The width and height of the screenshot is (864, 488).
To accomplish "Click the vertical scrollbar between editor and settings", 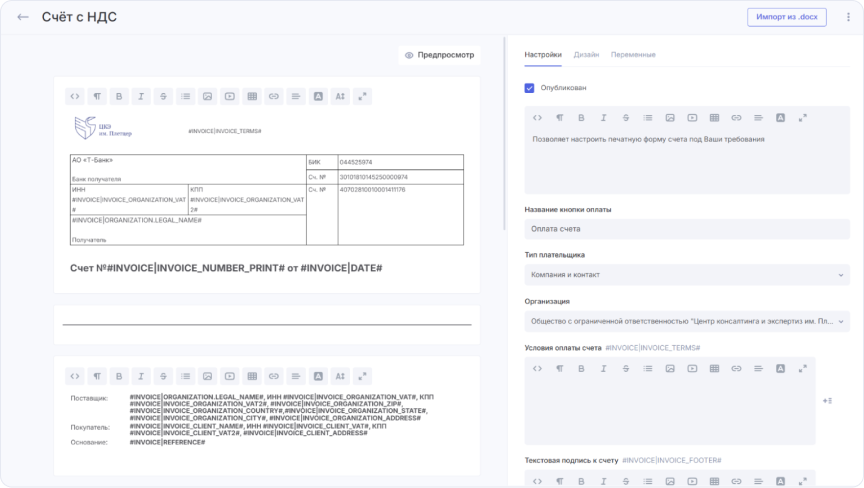I will 504,134.
